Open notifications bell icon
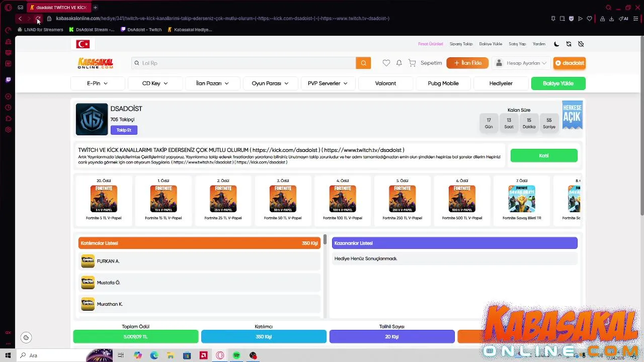This screenshot has width=644, height=362. point(399,63)
